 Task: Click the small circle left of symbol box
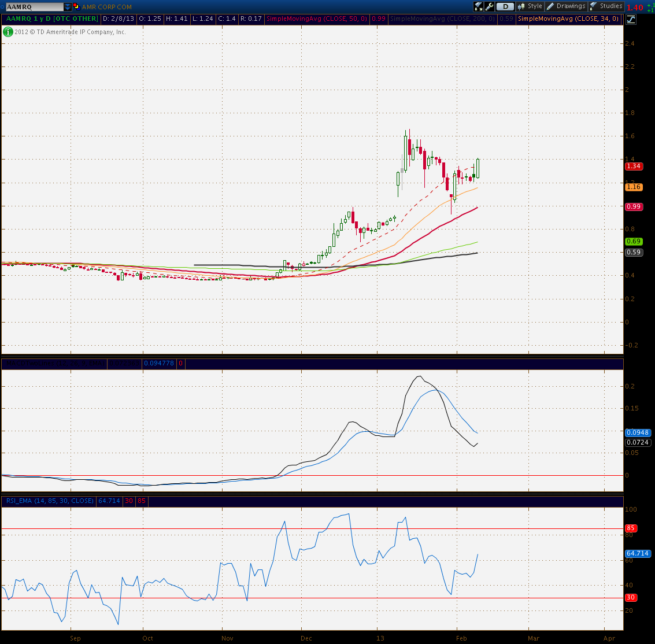[2, 7]
